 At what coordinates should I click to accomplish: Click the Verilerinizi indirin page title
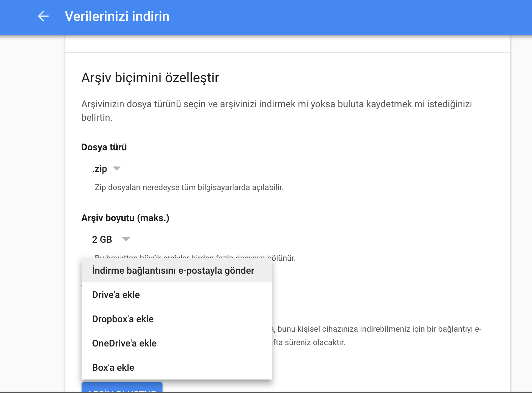117,16
